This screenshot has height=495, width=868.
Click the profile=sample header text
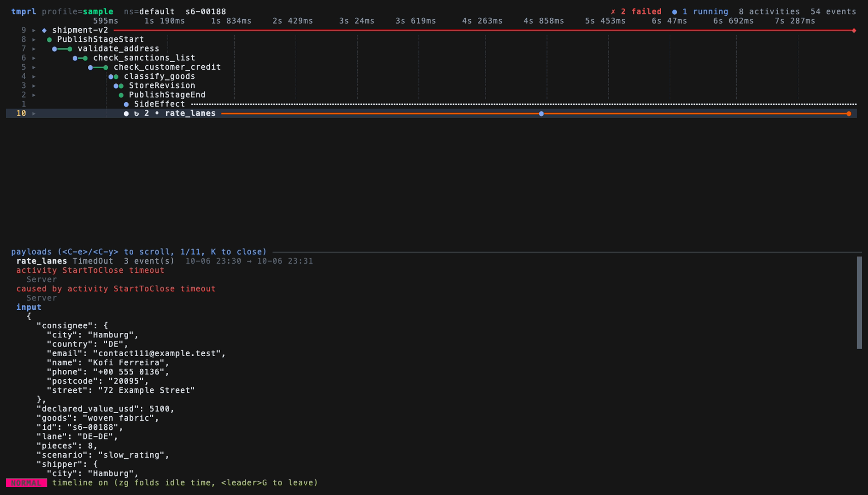78,12
